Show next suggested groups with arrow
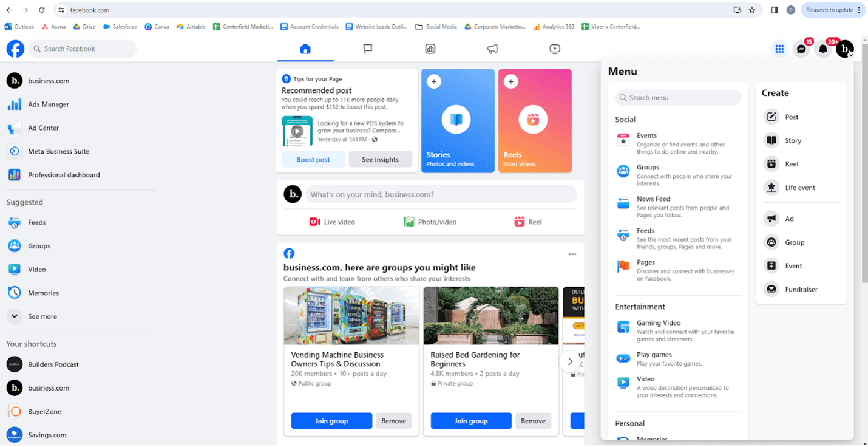Screen dimensions: 868x447 (570, 361)
